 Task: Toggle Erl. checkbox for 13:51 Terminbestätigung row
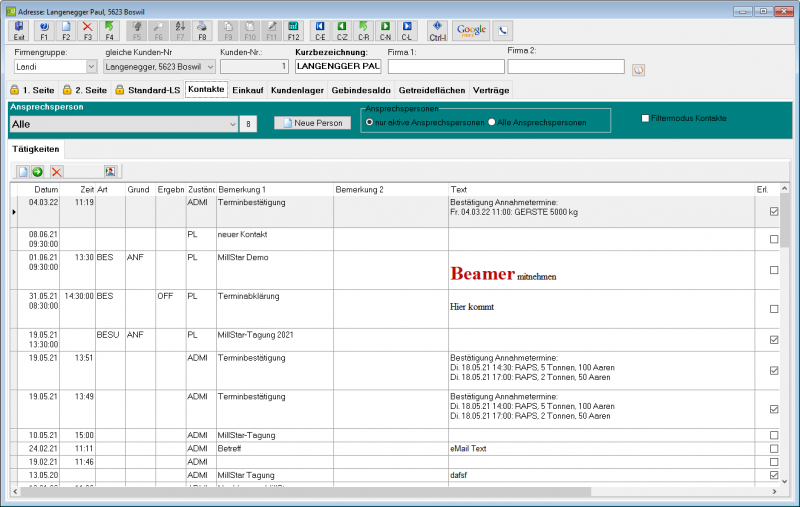coord(774,370)
